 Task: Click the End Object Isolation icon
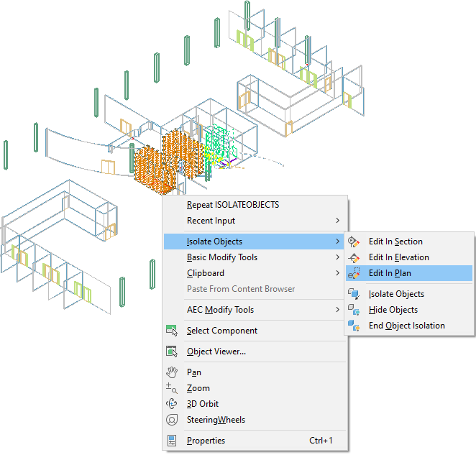354,326
